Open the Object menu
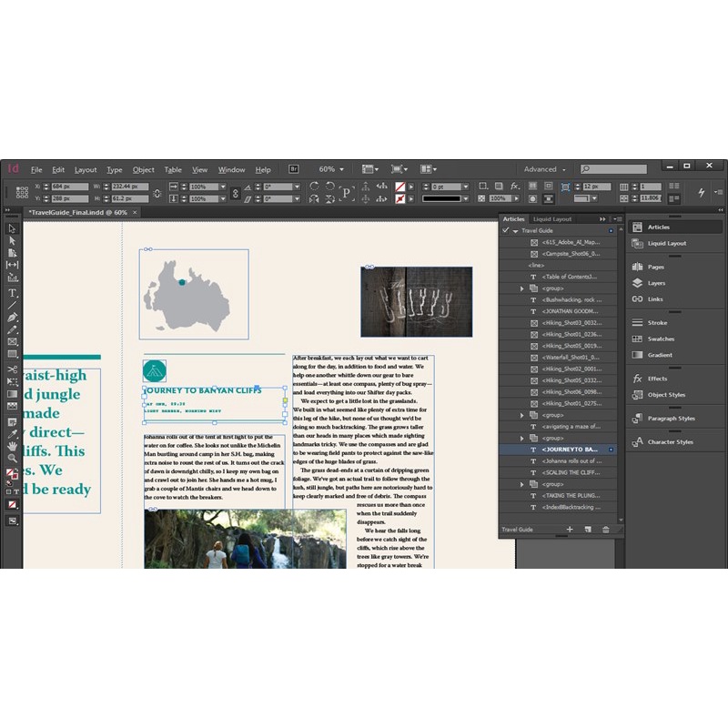The height and width of the screenshot is (728, 728). [144, 169]
